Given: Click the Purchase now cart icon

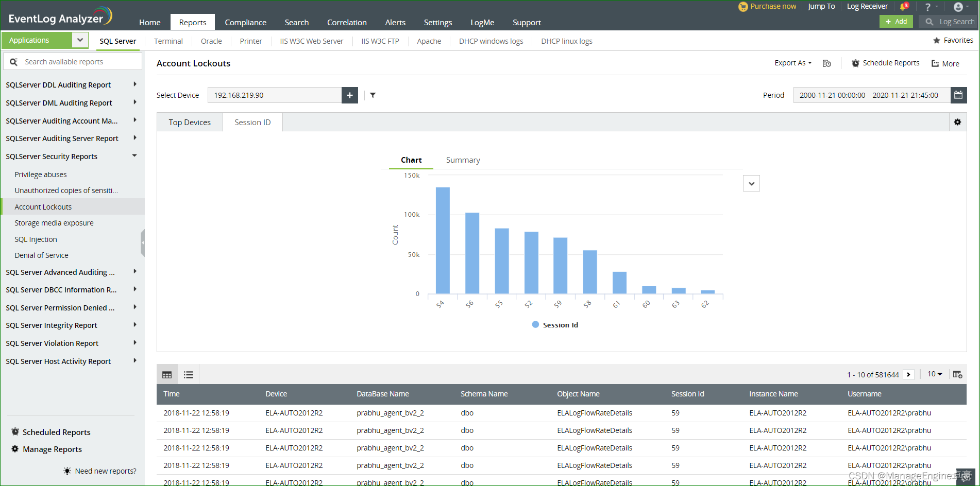Looking at the screenshot, I should click(743, 7).
